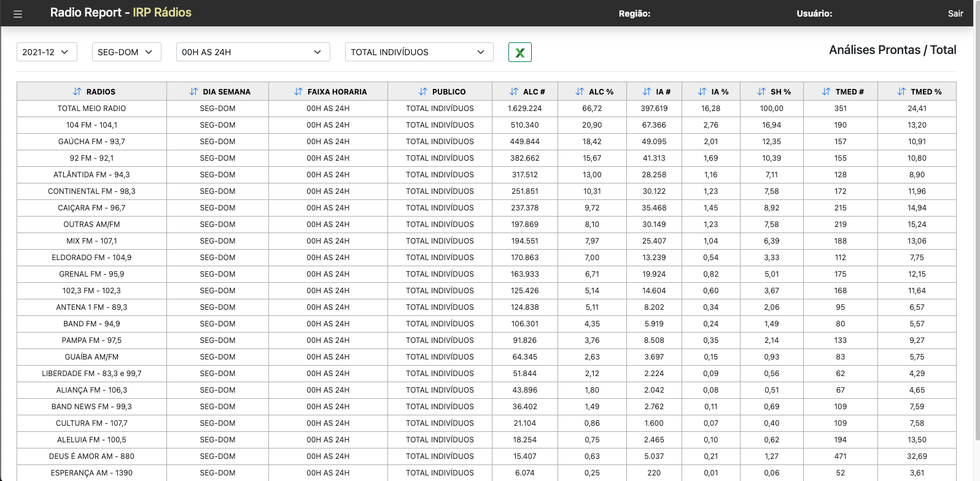Click the SH % value 100,00
The width and height of the screenshot is (980, 481).
pos(772,109)
